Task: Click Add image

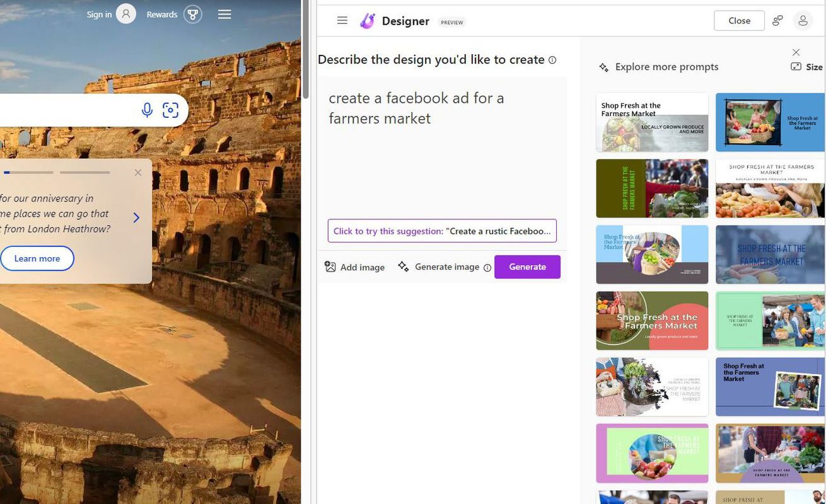Action: [354, 267]
